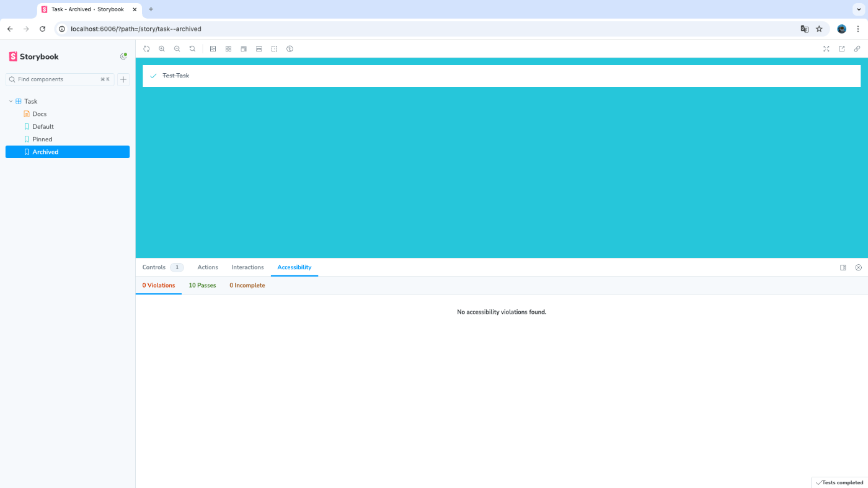This screenshot has width=868, height=488.
Task: Close the Task - Archived browser tab
Action: 135,9
